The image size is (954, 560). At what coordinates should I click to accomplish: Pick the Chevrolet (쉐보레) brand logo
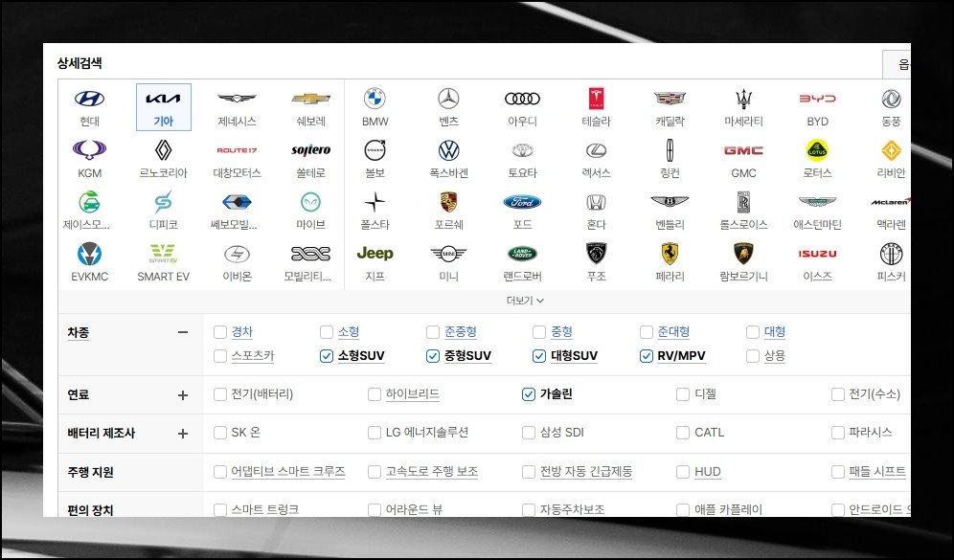[x=311, y=99]
